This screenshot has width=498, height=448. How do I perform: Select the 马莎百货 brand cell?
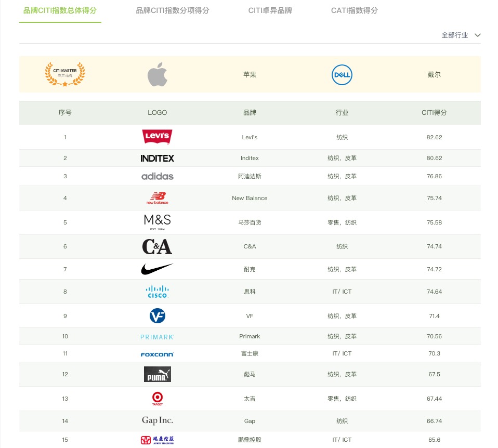(x=250, y=222)
